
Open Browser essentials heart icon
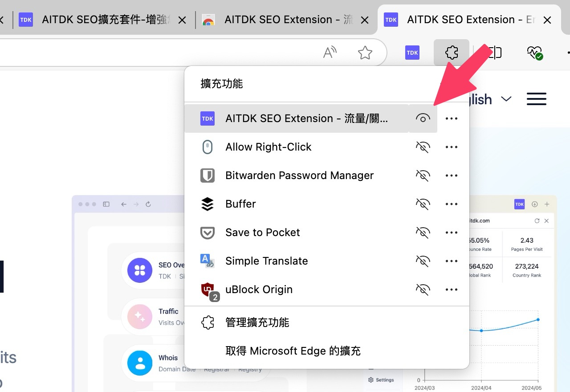click(535, 53)
